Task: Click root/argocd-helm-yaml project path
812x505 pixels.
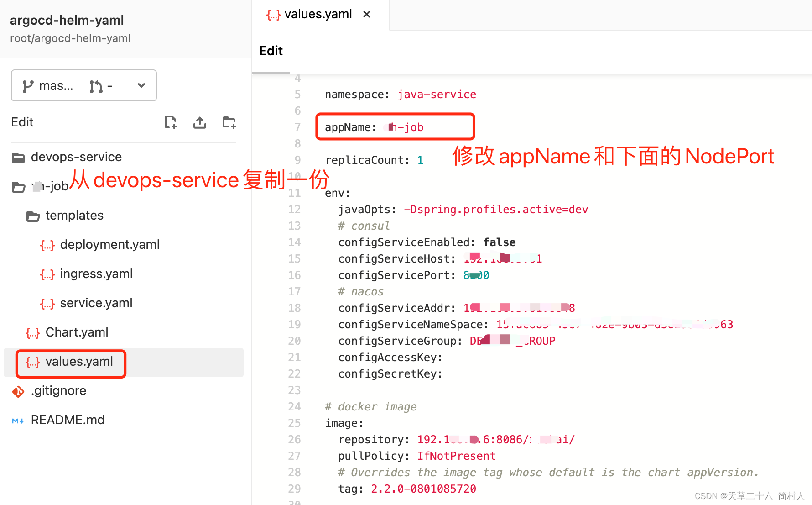Action: pyautogui.click(x=70, y=38)
